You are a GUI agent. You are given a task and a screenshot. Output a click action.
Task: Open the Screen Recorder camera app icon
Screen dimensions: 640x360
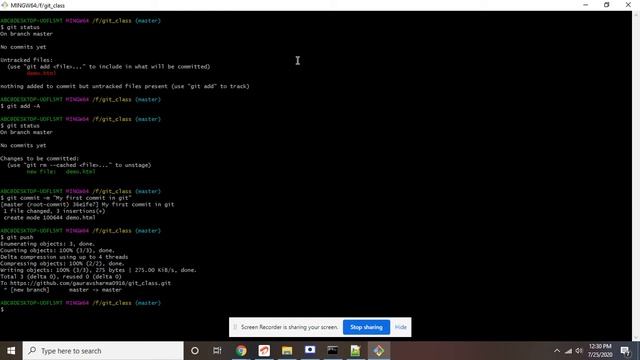(310, 351)
